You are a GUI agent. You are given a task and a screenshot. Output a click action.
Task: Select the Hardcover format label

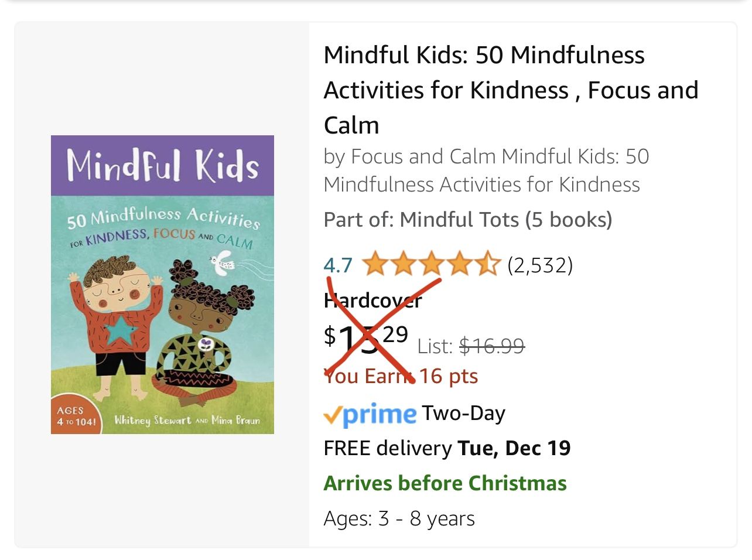click(x=372, y=301)
